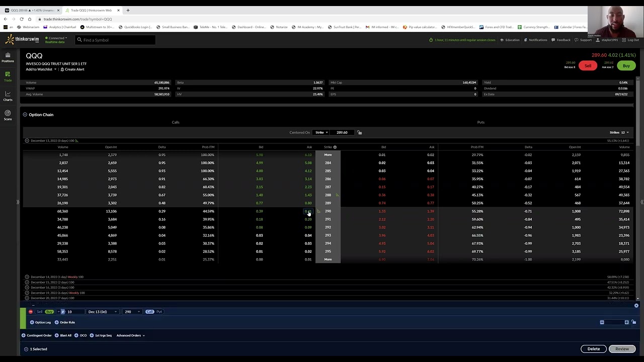Screen dimensions: 644x362
Task: Collapse the 1 Selected section
Action: [26, 349]
